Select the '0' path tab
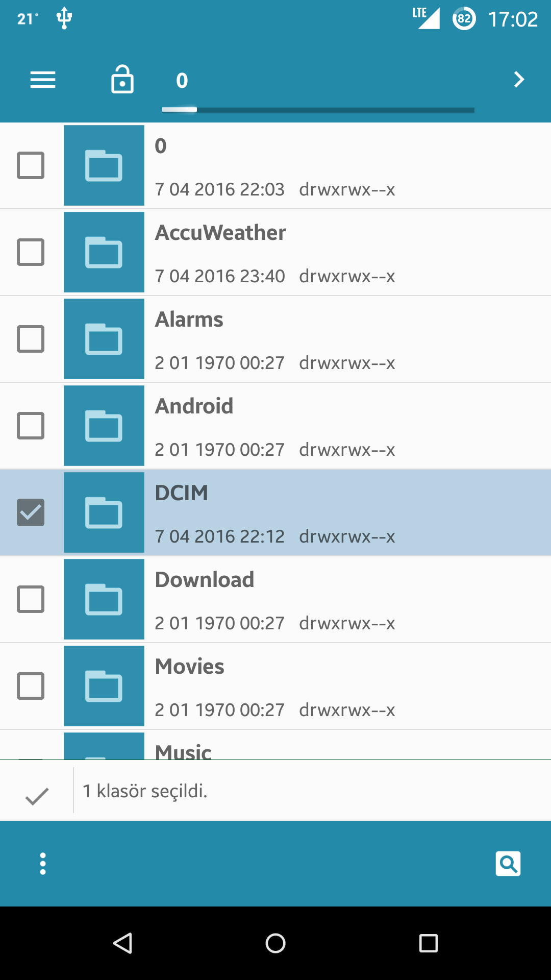Image resolution: width=551 pixels, height=980 pixels. (x=182, y=80)
